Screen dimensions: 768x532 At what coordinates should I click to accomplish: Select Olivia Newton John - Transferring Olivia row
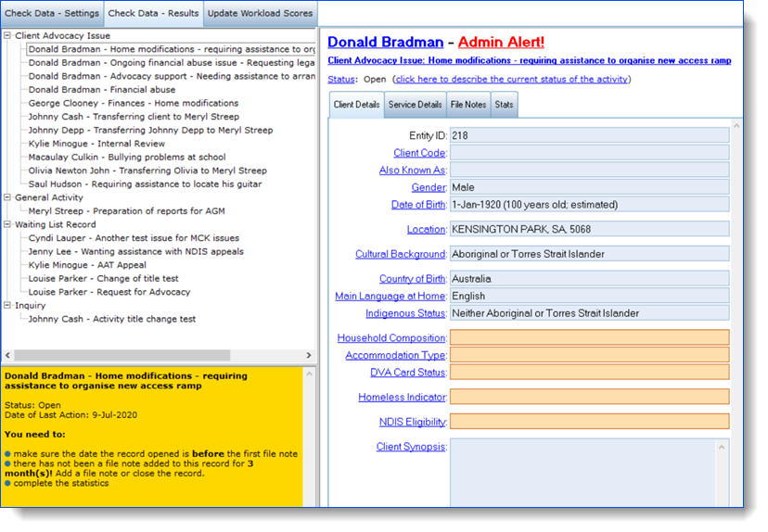pos(147,171)
